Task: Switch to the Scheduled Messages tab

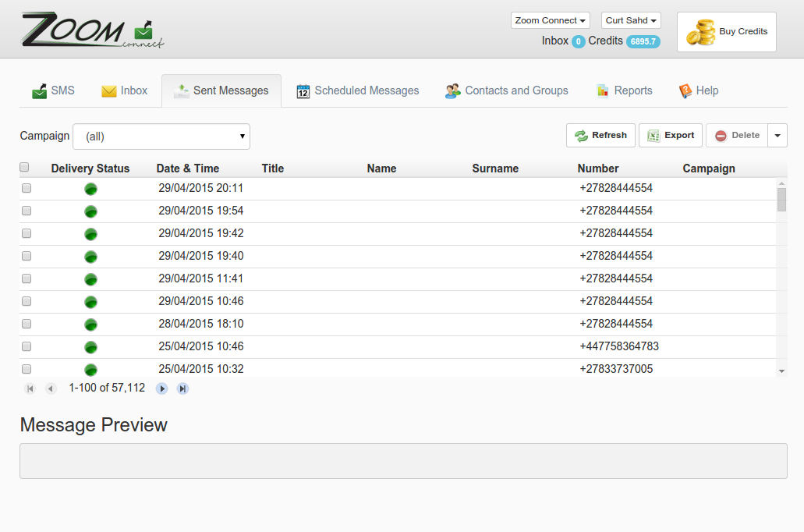Action: [358, 90]
